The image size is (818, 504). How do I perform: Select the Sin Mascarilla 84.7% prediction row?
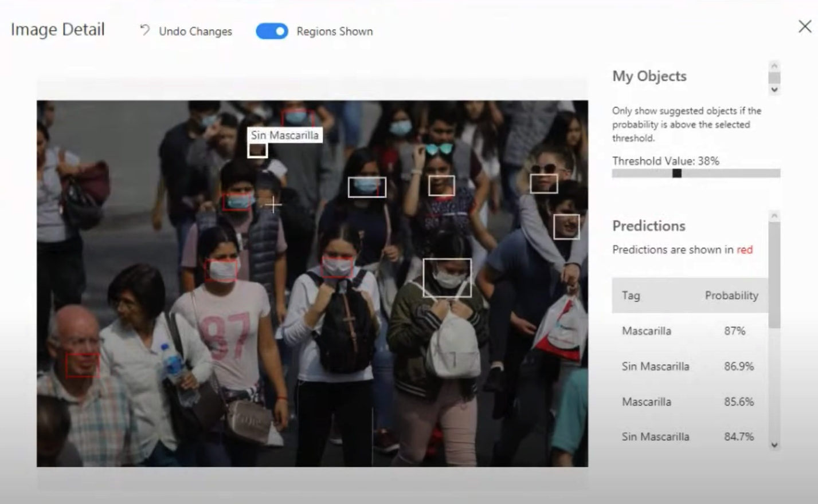pyautogui.click(x=689, y=437)
